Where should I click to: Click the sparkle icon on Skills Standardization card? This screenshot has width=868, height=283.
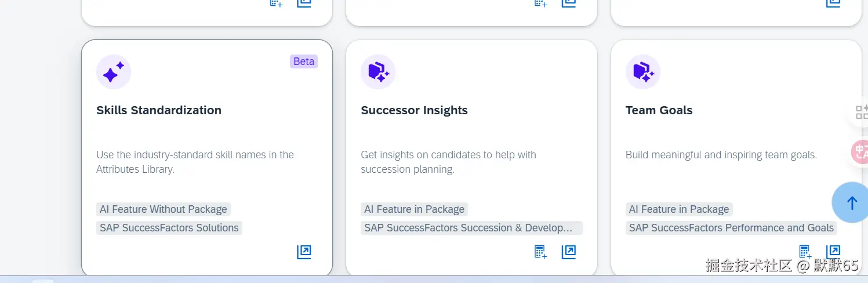point(114,72)
